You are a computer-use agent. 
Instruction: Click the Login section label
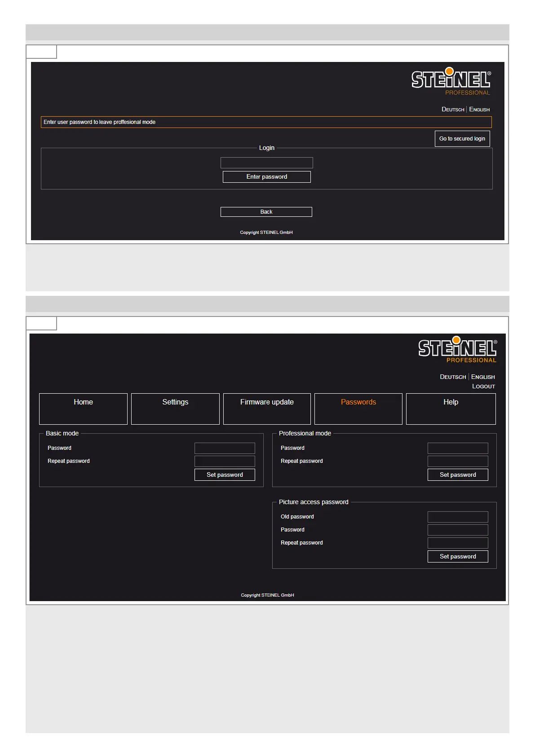(267, 148)
